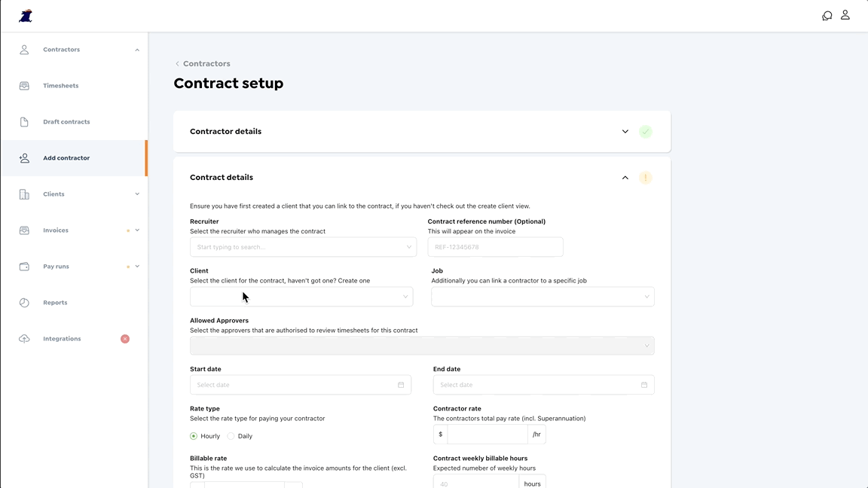Expand the Invoices menu

click(x=137, y=230)
